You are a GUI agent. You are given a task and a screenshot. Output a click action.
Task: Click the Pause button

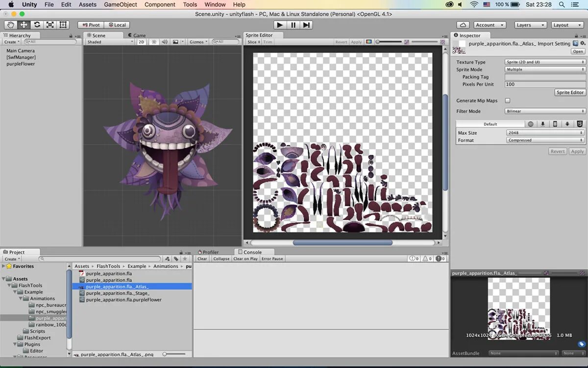tap(293, 25)
